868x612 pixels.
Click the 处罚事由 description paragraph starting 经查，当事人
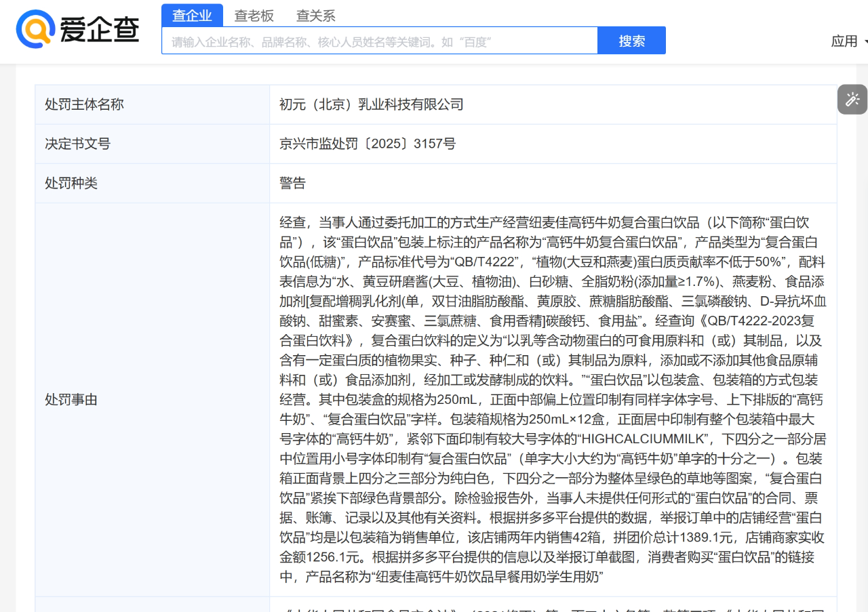coord(553,400)
